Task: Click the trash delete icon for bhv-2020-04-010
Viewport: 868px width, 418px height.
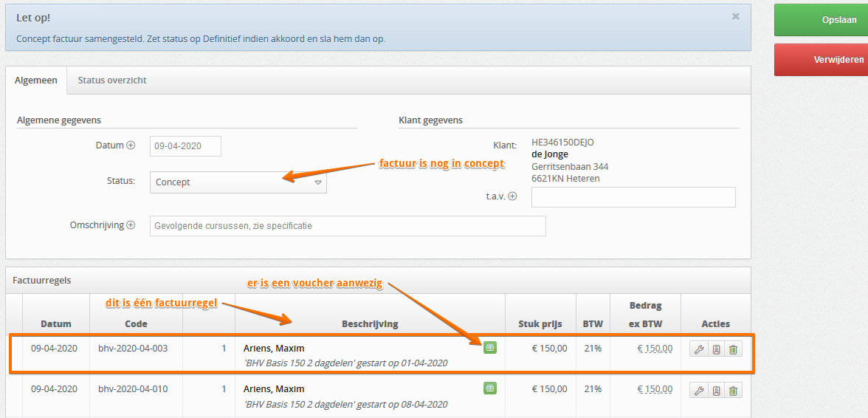Action: pos(733,391)
